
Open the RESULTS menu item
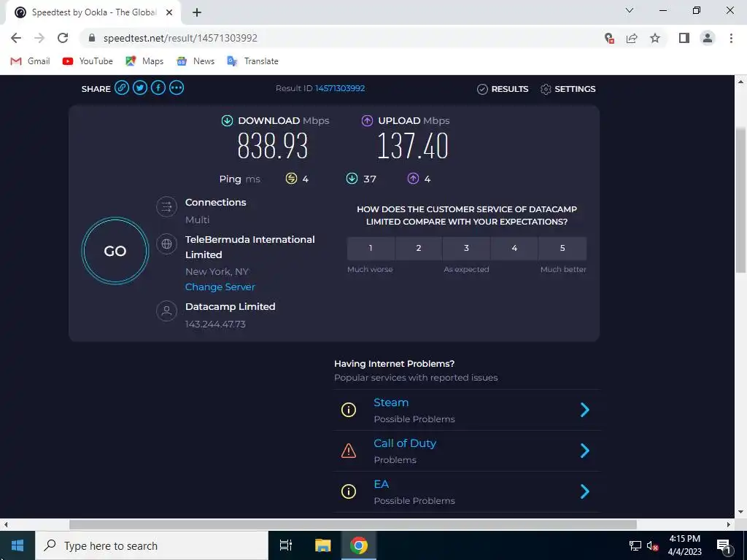[x=510, y=89]
